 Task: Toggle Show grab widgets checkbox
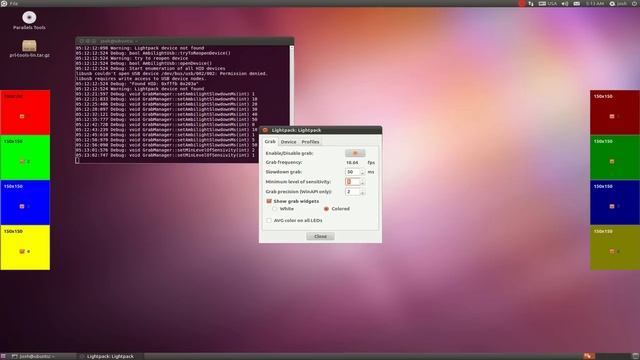(x=269, y=201)
